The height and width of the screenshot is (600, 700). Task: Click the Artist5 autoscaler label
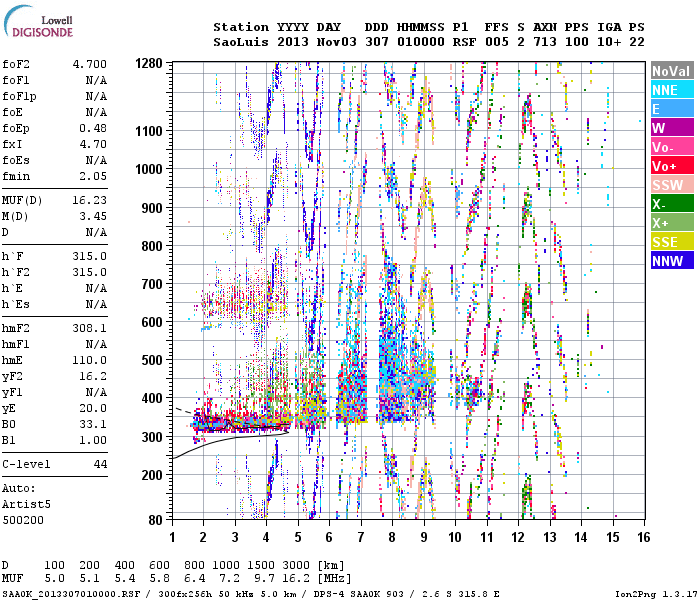click(26, 504)
